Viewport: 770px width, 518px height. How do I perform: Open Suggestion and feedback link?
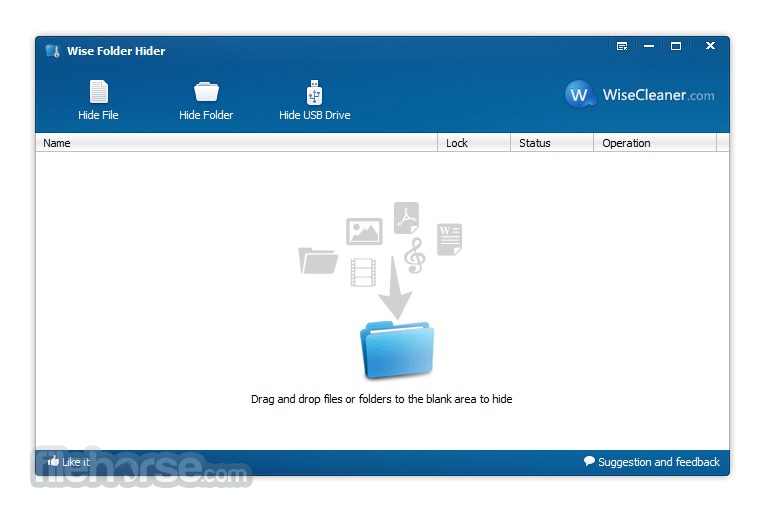click(x=652, y=462)
